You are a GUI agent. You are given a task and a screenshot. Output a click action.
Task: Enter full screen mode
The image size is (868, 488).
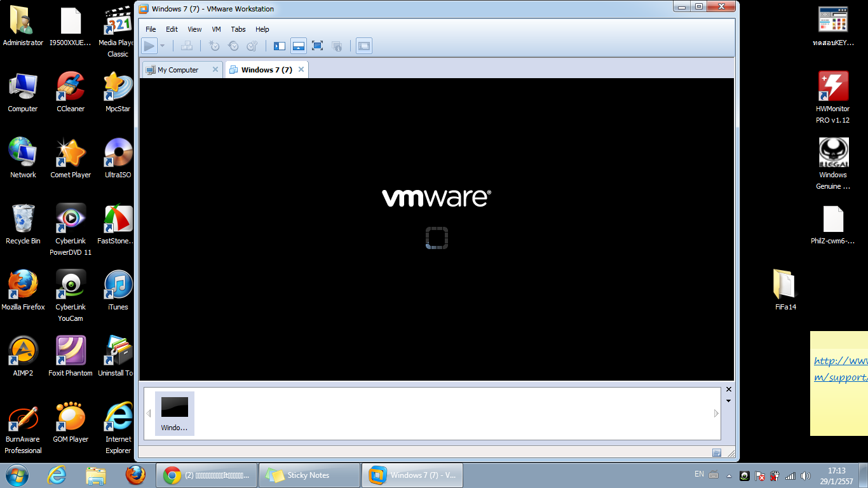pos(318,46)
